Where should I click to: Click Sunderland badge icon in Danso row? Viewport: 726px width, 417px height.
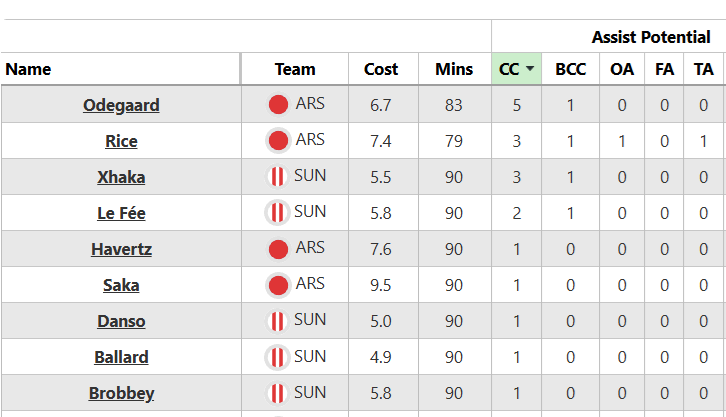[277, 321]
